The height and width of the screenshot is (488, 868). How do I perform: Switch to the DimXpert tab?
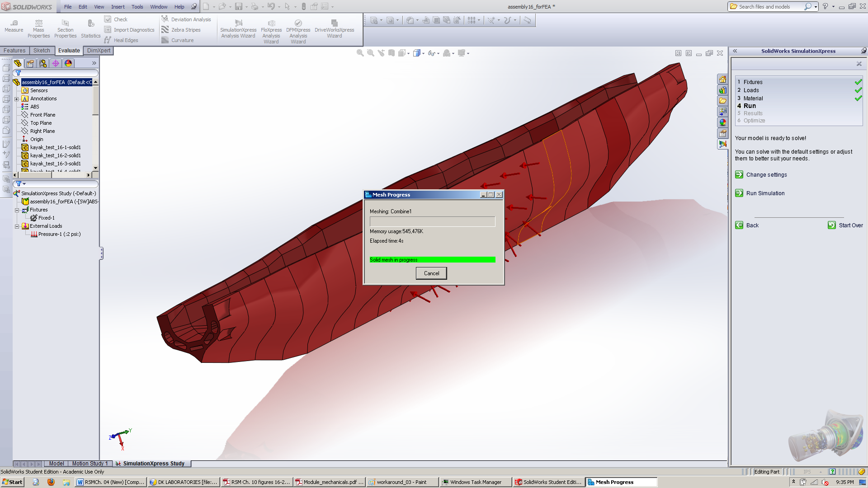pyautogui.click(x=99, y=51)
